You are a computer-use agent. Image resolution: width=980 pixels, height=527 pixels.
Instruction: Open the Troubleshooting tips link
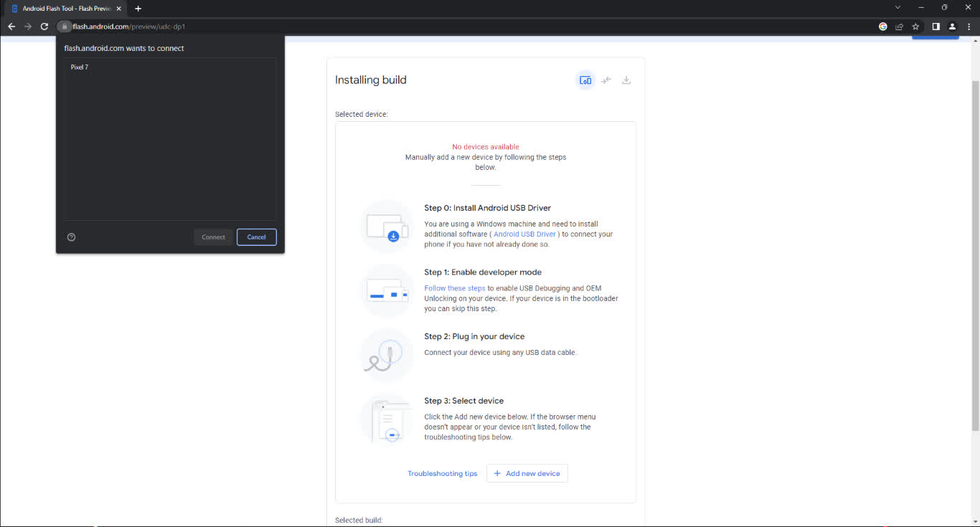442,474
